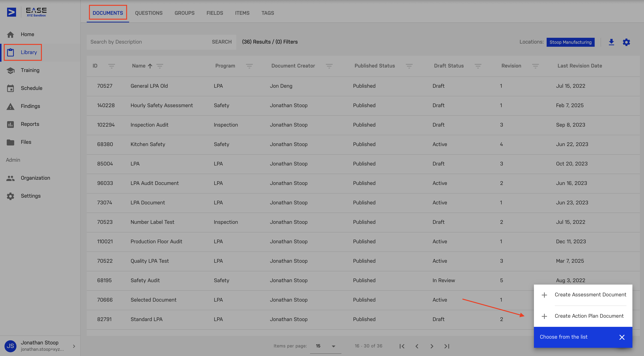Close the Choose from the list bar
The image size is (644, 356).
point(622,337)
